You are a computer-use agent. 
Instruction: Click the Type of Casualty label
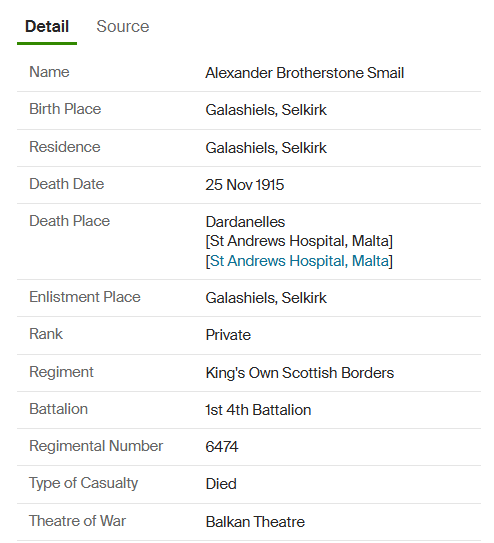tap(83, 483)
